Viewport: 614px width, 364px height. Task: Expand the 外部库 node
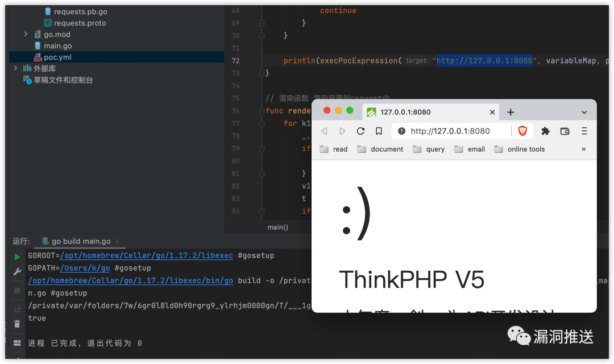click(15, 68)
